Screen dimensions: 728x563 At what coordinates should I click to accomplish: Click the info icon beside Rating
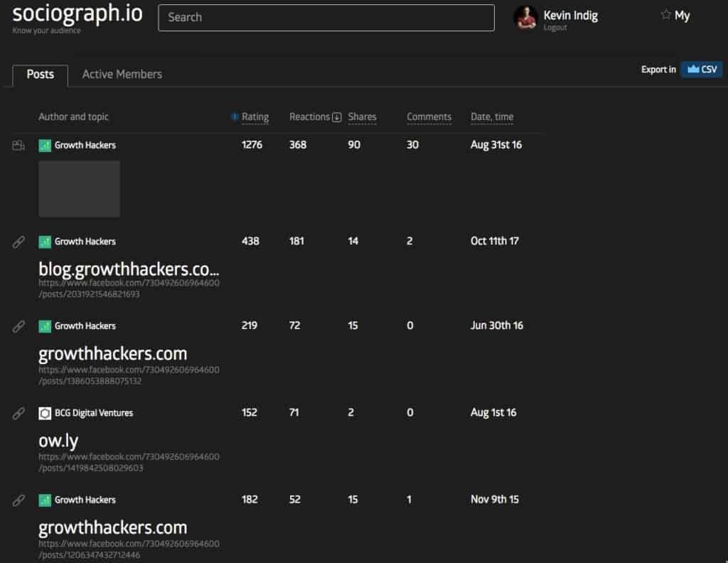click(235, 117)
